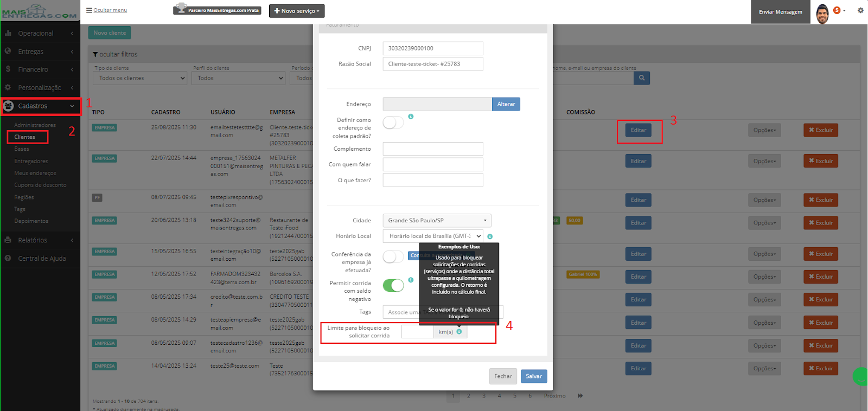Open the Cidade dropdown Grande São Paulo/SP

point(437,221)
